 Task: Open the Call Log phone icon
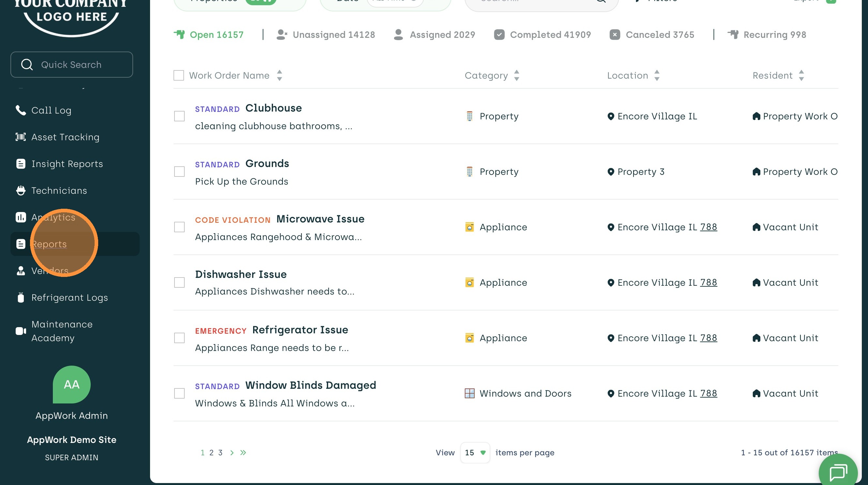click(21, 110)
